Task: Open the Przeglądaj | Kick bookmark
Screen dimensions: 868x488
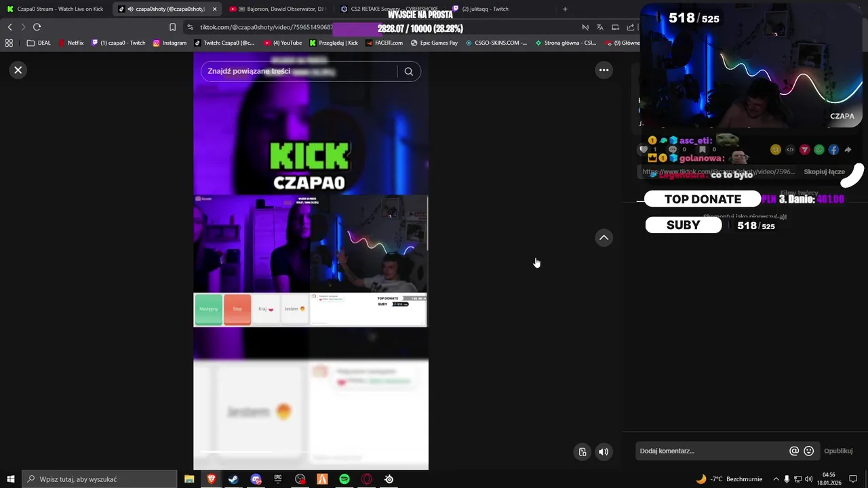Action: (x=334, y=43)
